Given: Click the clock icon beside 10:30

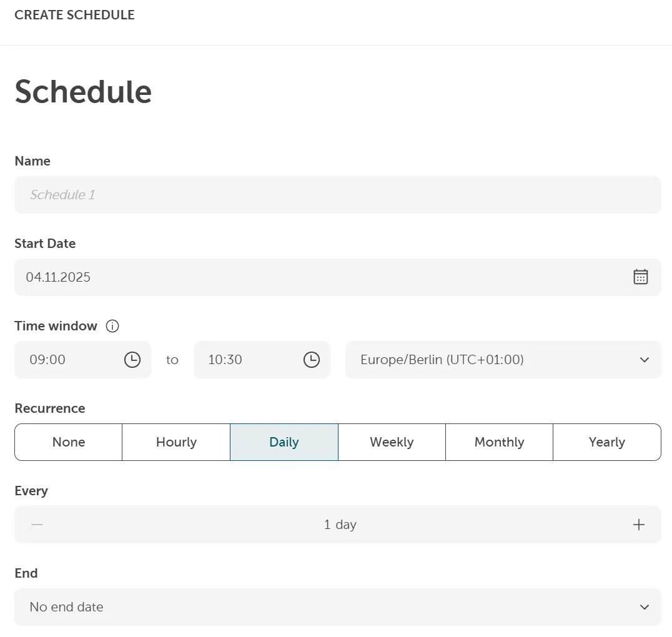Looking at the screenshot, I should point(311,360).
